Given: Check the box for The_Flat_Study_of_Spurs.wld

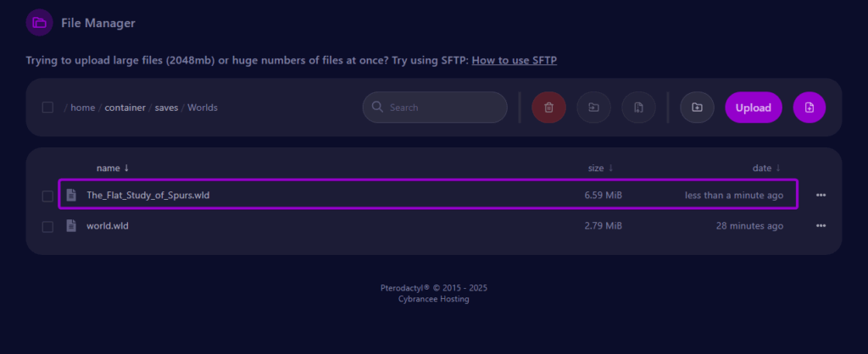Looking at the screenshot, I should click(47, 196).
